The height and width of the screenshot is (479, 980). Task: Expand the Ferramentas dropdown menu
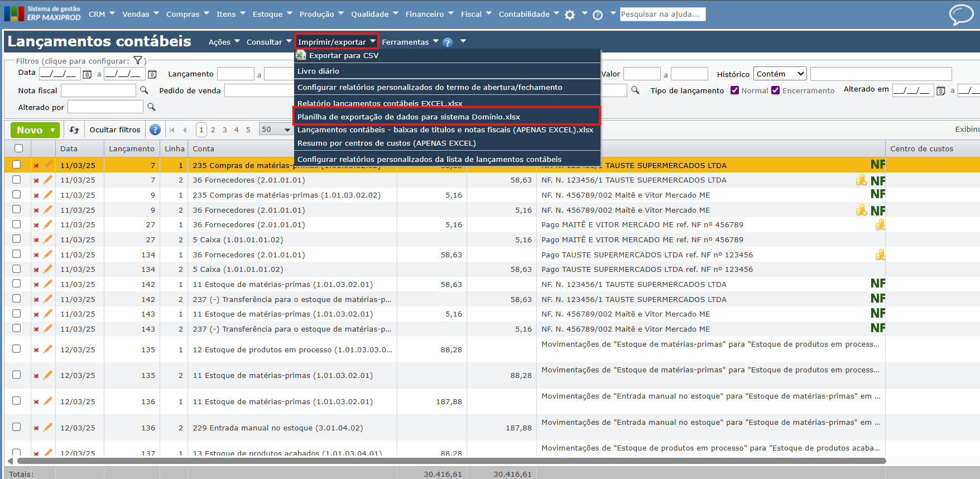[x=410, y=42]
